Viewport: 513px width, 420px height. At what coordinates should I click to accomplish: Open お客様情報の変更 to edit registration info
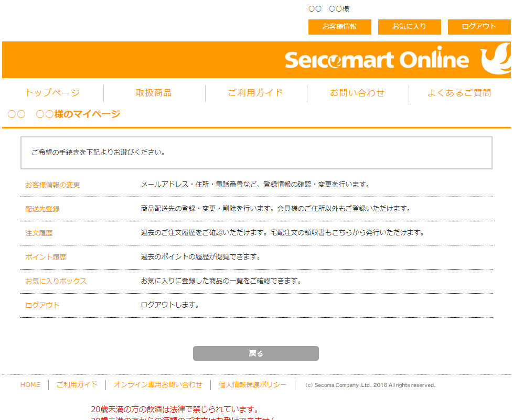coord(52,184)
